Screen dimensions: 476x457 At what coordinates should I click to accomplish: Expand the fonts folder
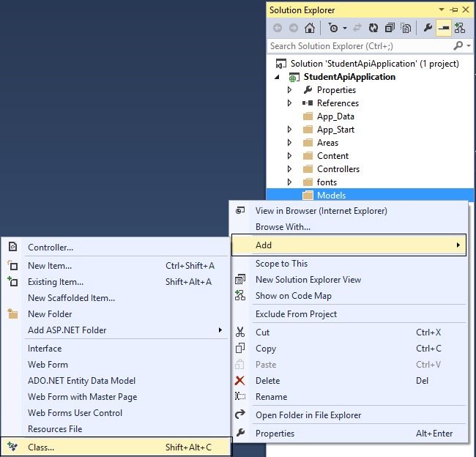point(289,182)
